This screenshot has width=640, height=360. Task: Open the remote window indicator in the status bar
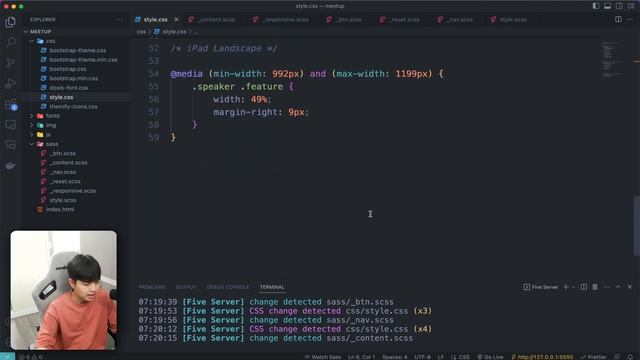tap(7, 357)
